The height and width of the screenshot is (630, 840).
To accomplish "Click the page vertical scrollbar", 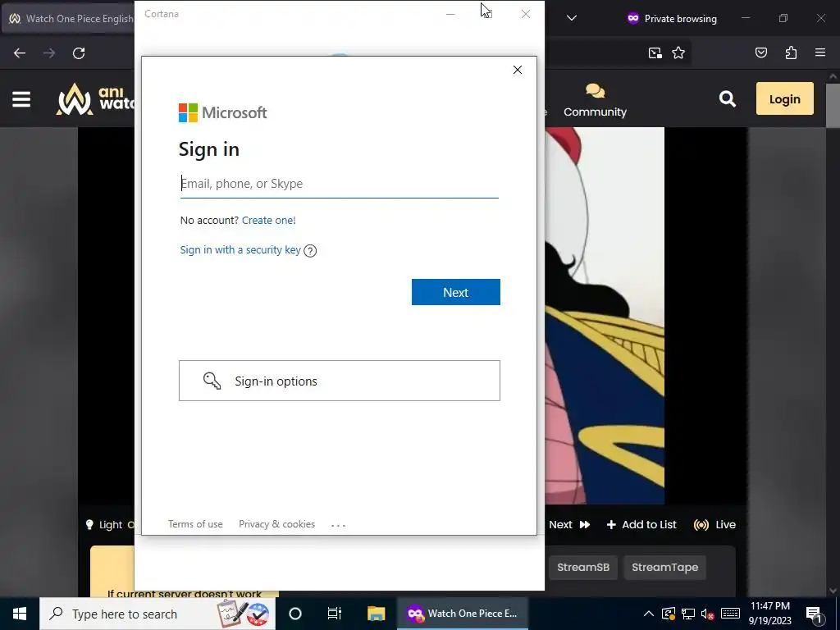I will click(833, 107).
